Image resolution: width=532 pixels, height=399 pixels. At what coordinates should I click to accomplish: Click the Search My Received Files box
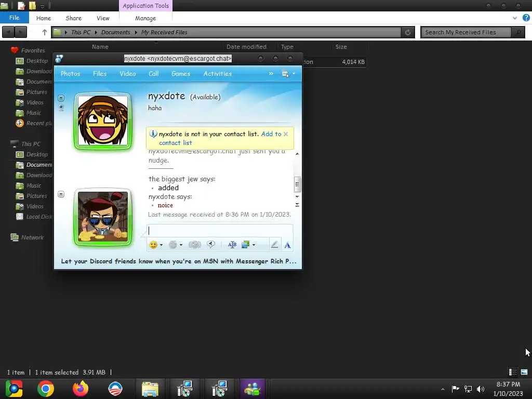pos(466,32)
